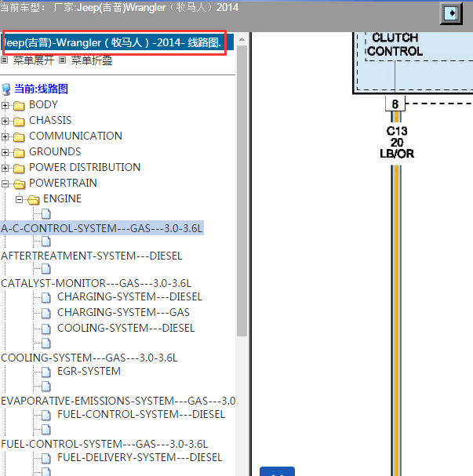Screen dimensions: 473x476
Task: Click the C13 20 LB/OR wire label
Action: (397, 143)
